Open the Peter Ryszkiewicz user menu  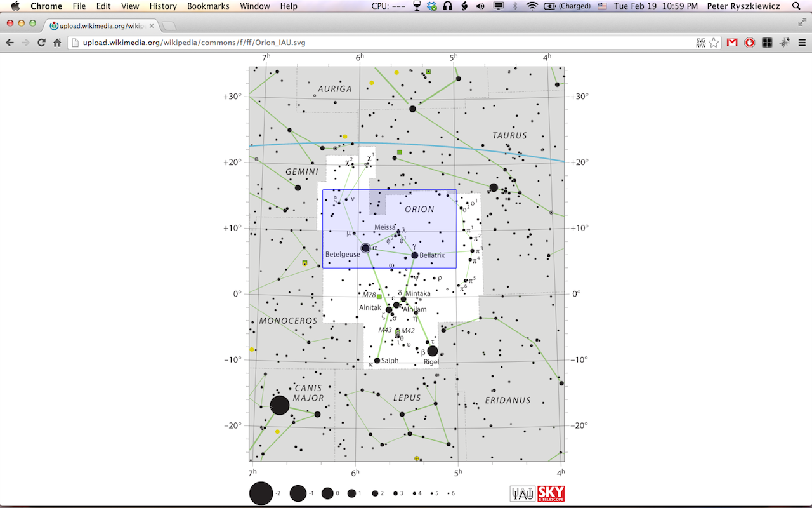743,6
